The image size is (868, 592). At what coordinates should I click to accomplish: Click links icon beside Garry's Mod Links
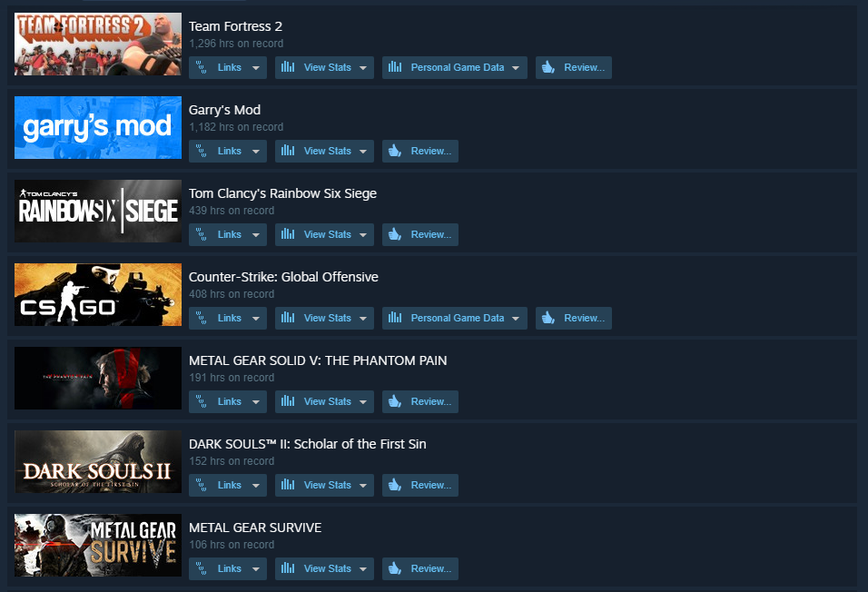201,152
